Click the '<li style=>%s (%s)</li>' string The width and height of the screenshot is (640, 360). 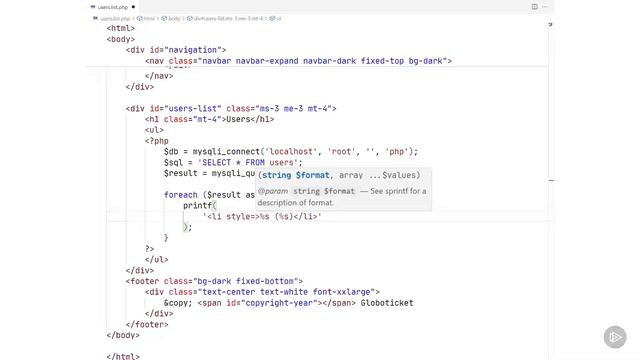(x=262, y=217)
